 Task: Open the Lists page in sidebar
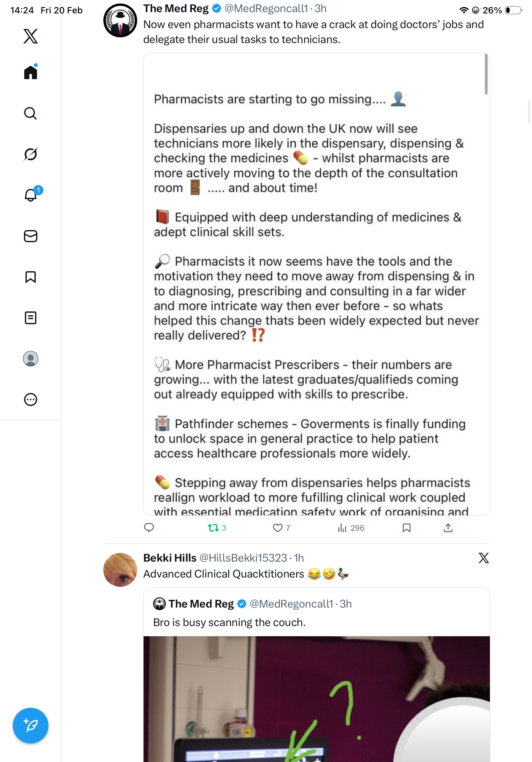tap(31, 317)
